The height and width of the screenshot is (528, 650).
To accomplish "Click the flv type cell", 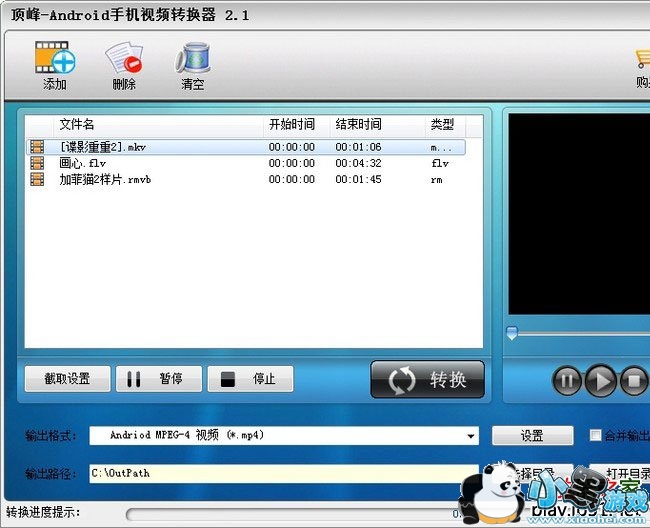I will pos(440,163).
